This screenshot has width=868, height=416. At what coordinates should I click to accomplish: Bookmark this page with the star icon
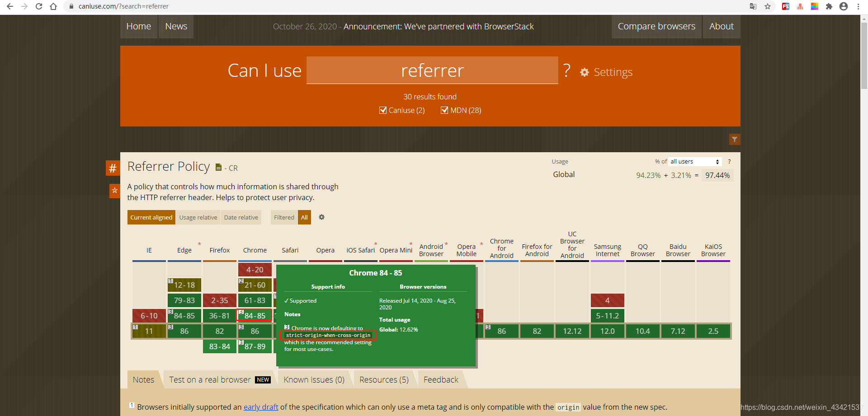[x=768, y=6]
